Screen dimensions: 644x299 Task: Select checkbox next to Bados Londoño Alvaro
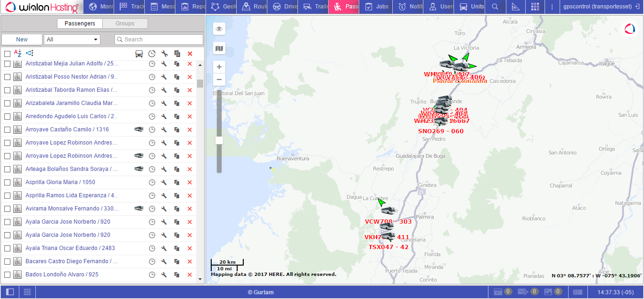click(8, 275)
